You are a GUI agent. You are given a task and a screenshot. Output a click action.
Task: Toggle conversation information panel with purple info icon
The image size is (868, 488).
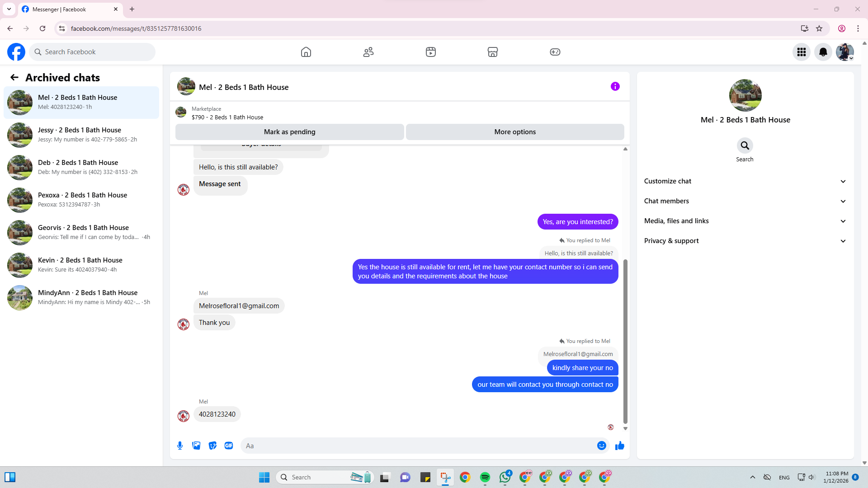[x=615, y=86]
